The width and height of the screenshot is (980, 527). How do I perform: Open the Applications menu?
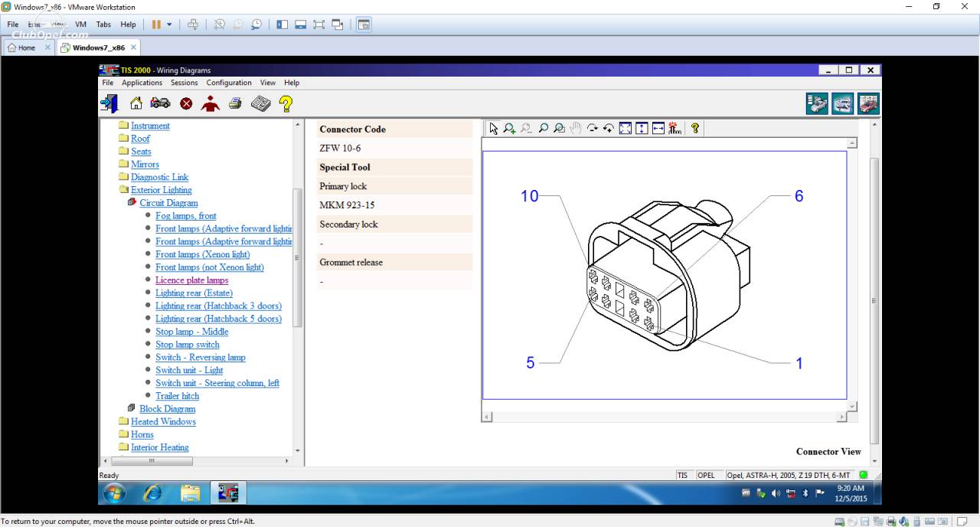pyautogui.click(x=142, y=83)
